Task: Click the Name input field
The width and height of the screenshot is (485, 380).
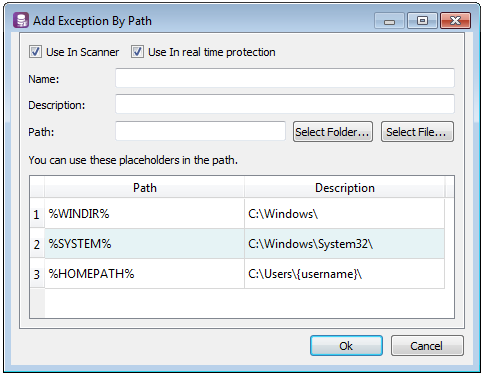Action: (x=285, y=78)
